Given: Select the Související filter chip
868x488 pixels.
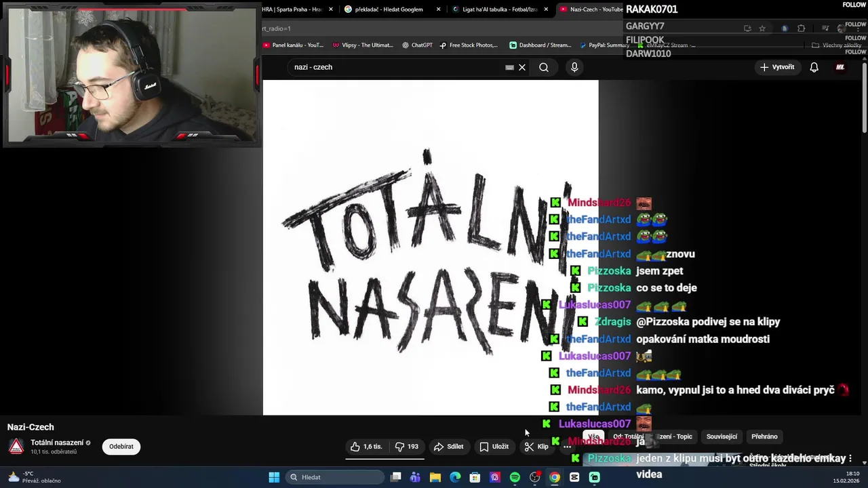Looking at the screenshot, I should point(722,436).
